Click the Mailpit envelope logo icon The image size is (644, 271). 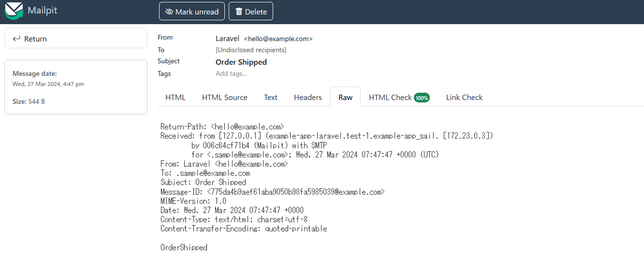[14, 11]
